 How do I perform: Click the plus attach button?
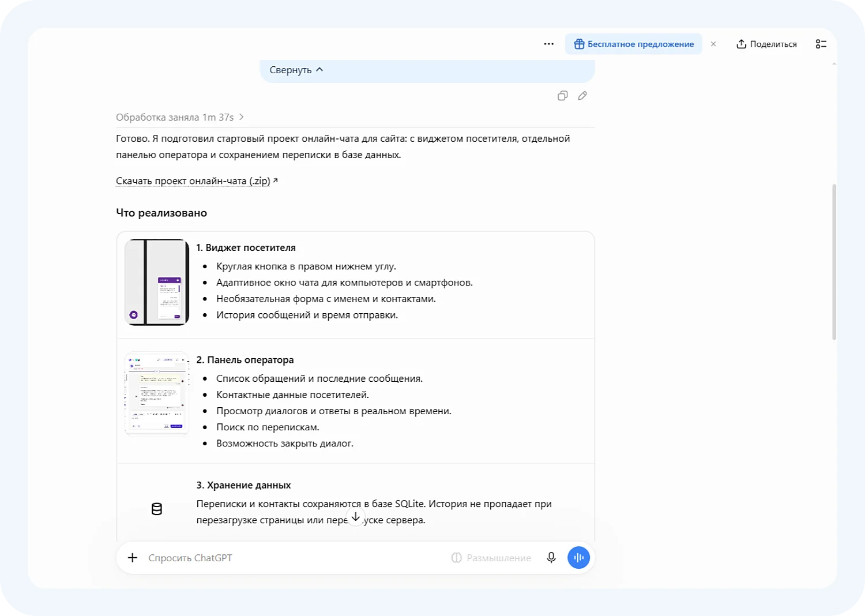[x=133, y=558]
